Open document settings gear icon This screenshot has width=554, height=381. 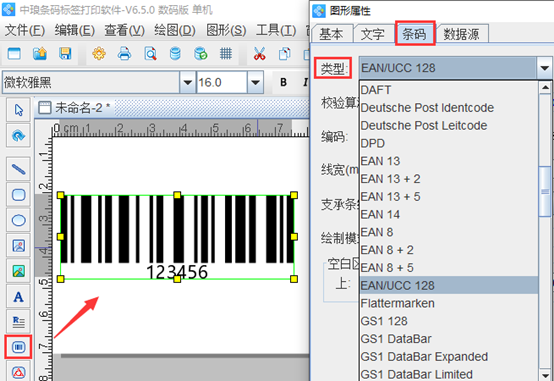click(99, 54)
